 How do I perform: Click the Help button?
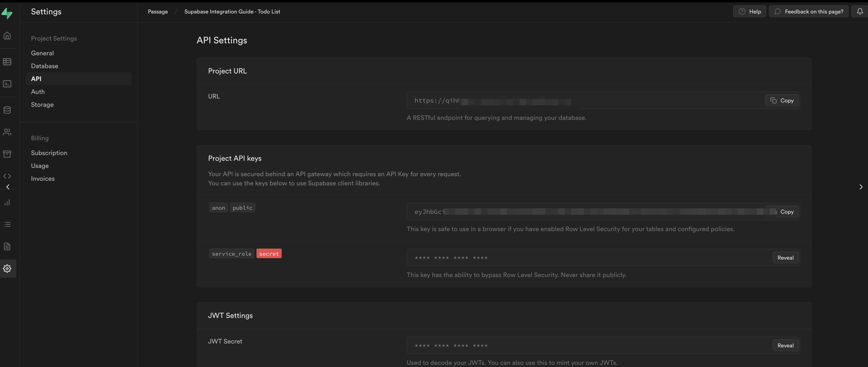click(749, 11)
